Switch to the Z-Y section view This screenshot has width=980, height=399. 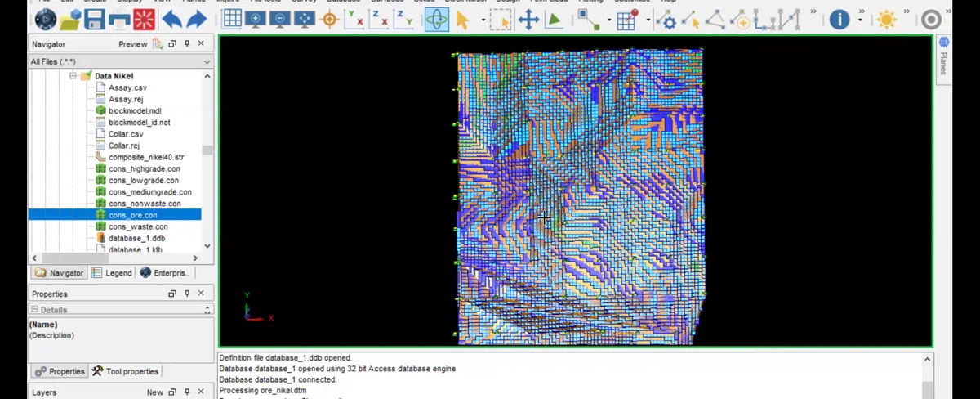point(403,19)
